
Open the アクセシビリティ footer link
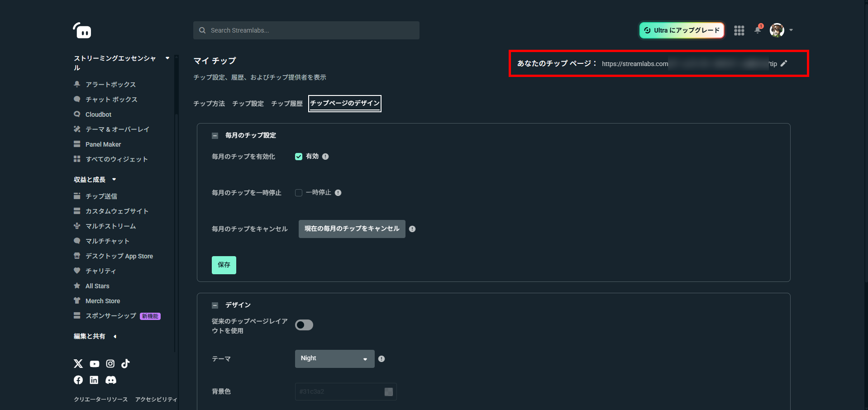(156, 399)
